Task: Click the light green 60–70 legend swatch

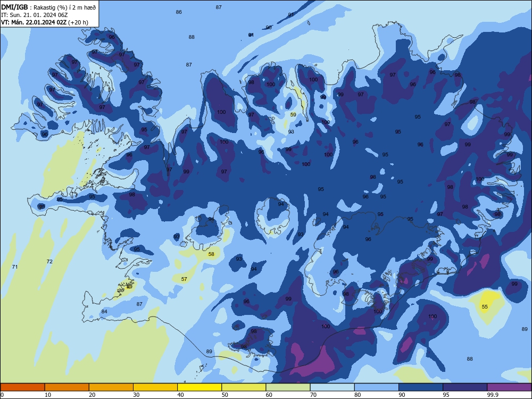Action: 288,387
